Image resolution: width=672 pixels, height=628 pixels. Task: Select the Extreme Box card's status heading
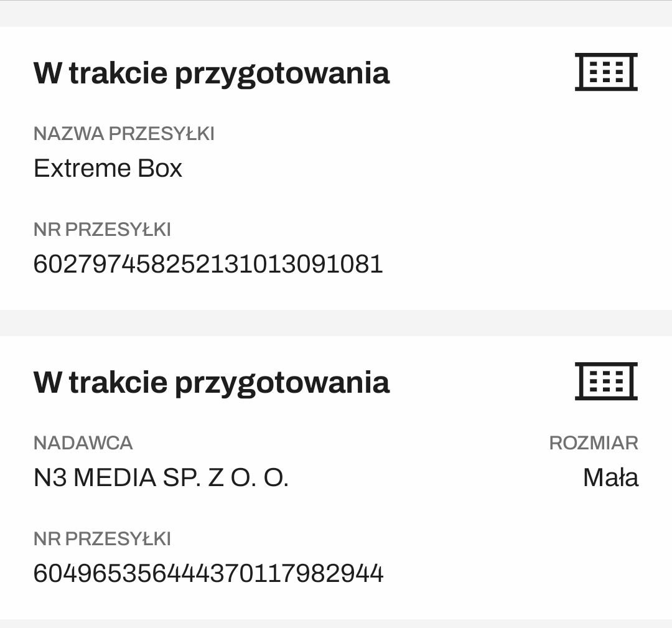click(211, 73)
